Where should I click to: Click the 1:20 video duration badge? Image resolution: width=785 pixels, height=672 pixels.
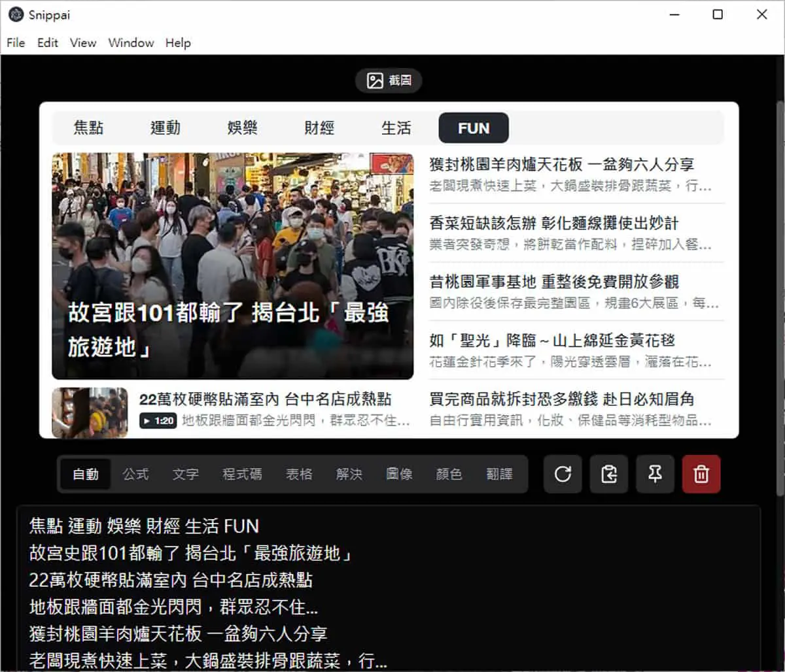point(158,420)
